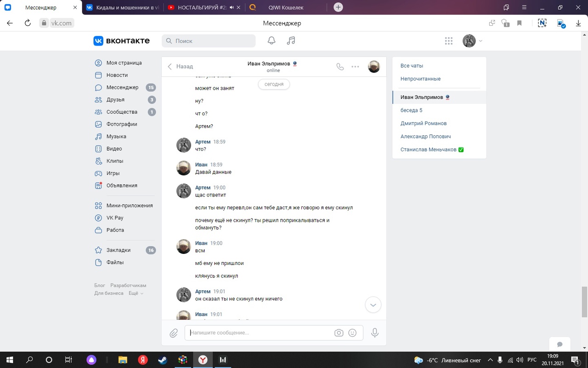Go back using the Назад button

(x=180, y=66)
